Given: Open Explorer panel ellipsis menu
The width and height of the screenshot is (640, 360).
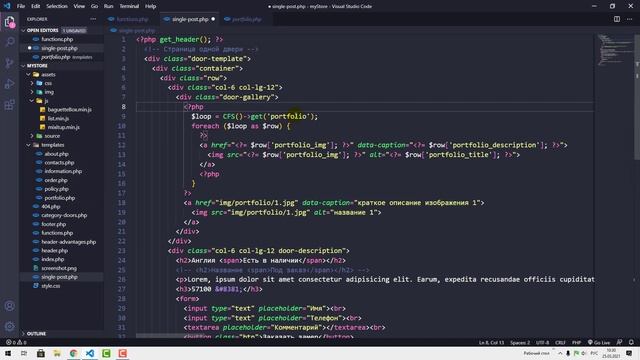Looking at the screenshot, I should [93, 19].
